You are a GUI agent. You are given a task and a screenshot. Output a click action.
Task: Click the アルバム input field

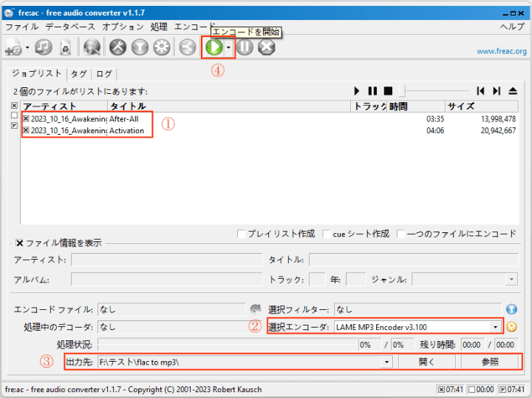166,280
